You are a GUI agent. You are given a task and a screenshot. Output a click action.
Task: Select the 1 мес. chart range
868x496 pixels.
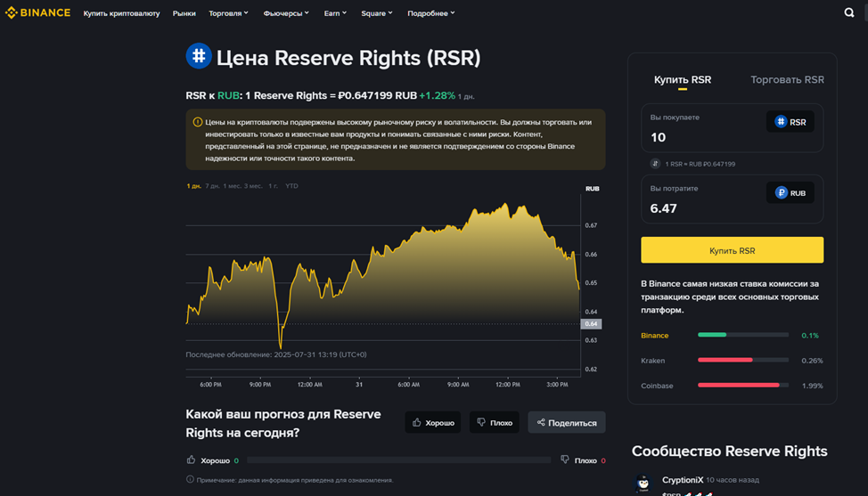pos(232,186)
